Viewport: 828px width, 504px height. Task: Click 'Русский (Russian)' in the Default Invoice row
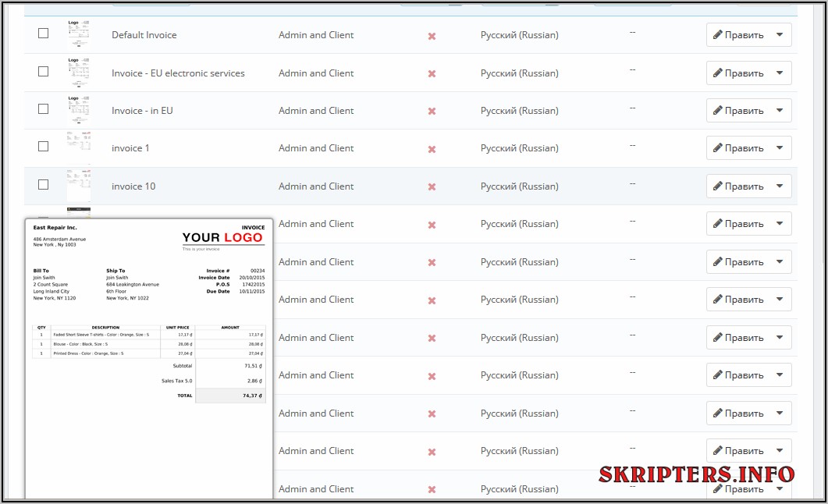520,35
